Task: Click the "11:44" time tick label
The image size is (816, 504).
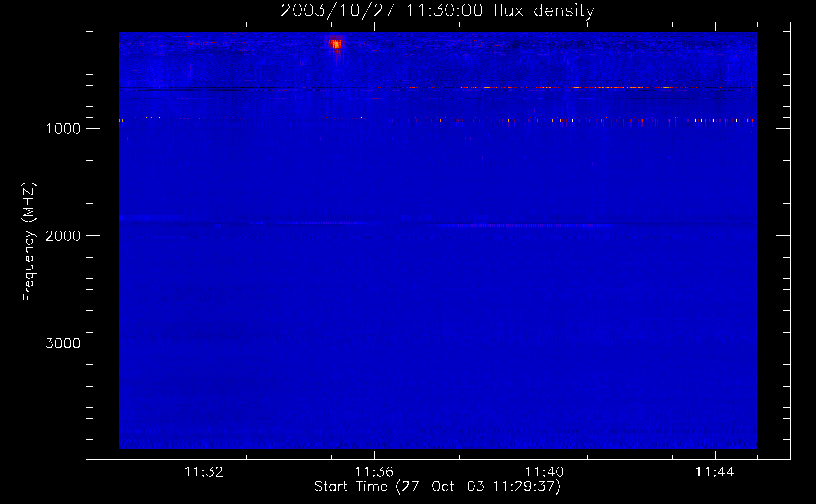Action: tap(715, 472)
